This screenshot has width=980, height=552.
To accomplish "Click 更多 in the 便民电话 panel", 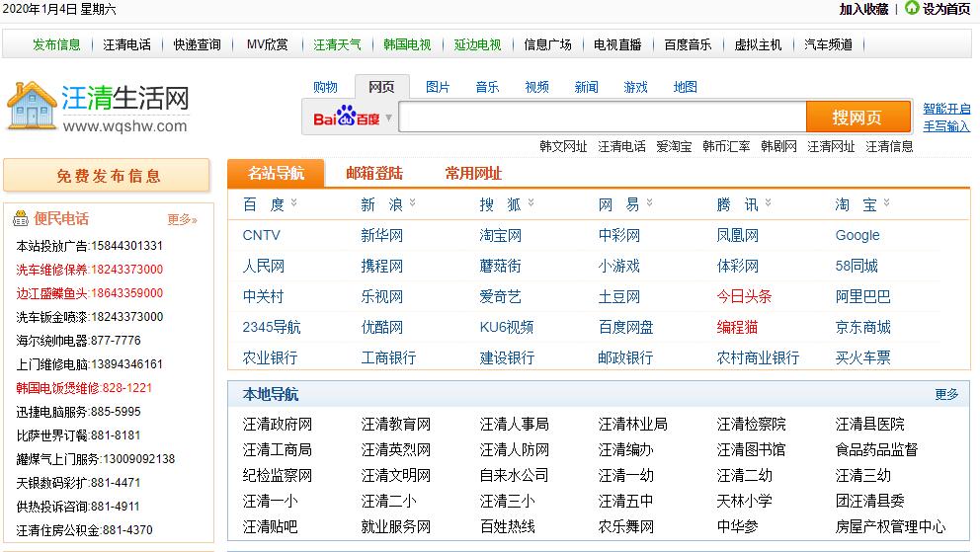I will click(182, 219).
